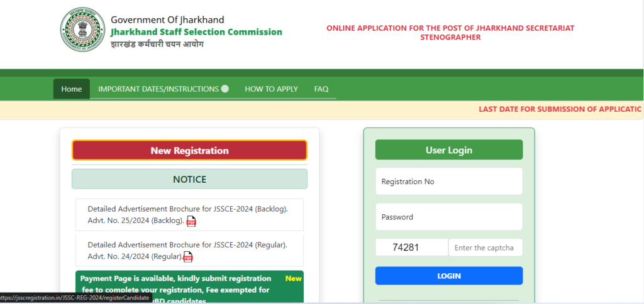
Task: Click the Enter the captcha field
Action: click(486, 248)
